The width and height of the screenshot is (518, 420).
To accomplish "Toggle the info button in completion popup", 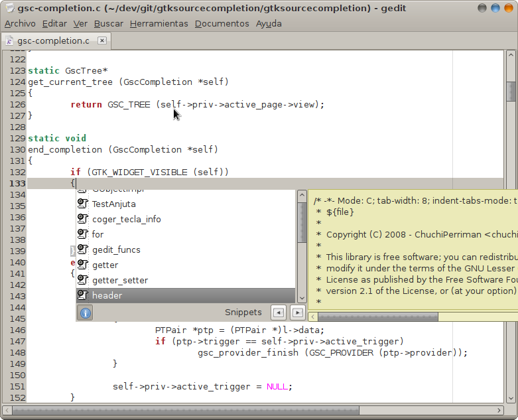I will click(x=86, y=313).
